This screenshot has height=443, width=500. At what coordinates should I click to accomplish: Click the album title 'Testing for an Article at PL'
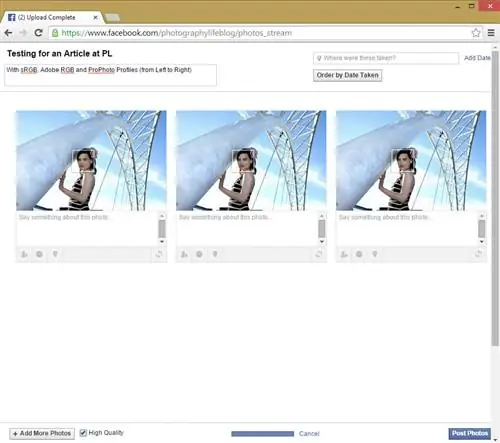60,53
